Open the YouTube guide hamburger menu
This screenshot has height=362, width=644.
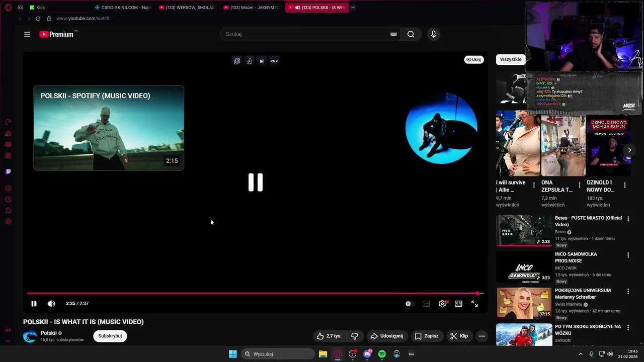tap(27, 34)
